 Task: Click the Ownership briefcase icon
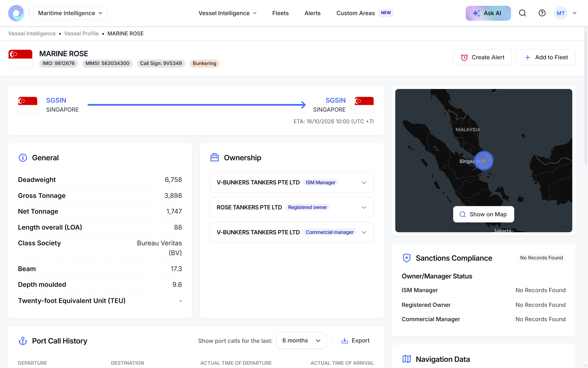point(215,157)
